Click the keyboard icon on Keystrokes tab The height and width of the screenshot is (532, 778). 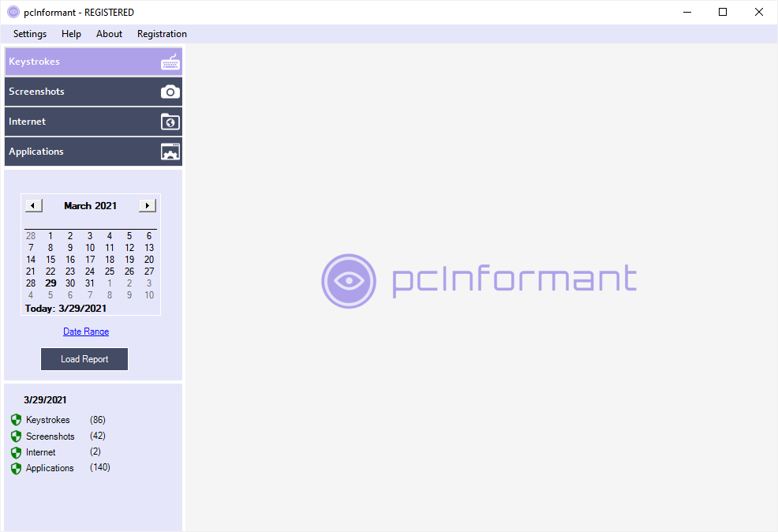coord(170,62)
